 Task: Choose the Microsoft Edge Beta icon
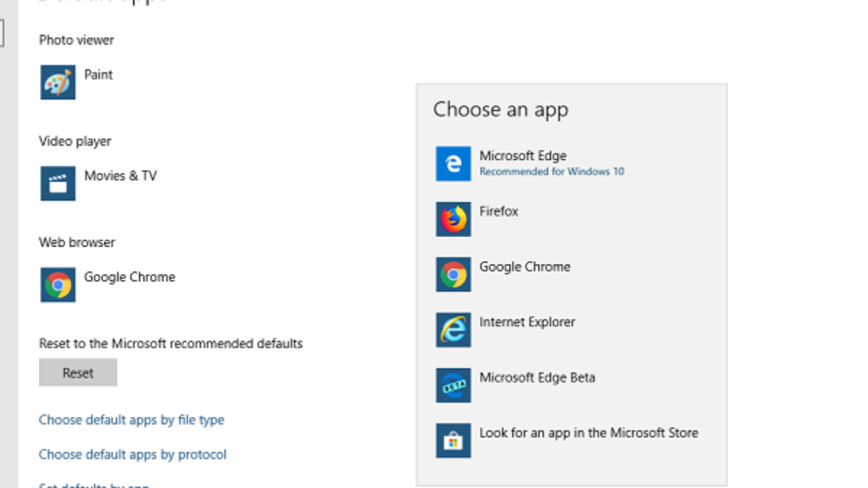click(454, 385)
